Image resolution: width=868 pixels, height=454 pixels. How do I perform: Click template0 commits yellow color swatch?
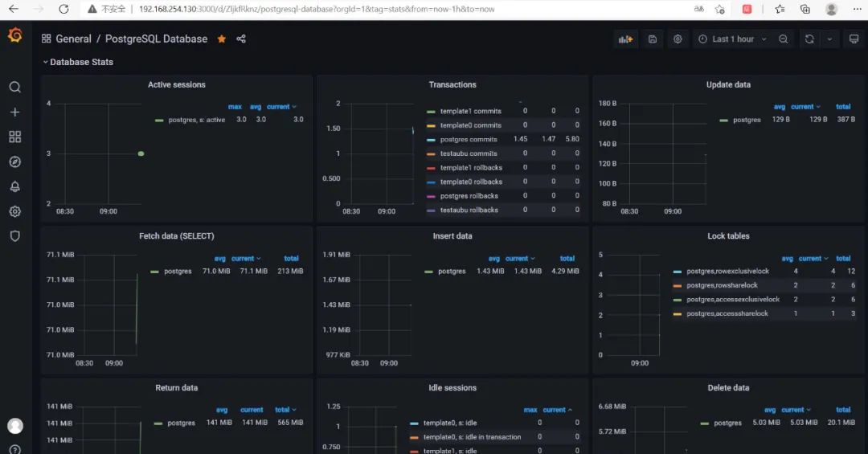(432, 125)
